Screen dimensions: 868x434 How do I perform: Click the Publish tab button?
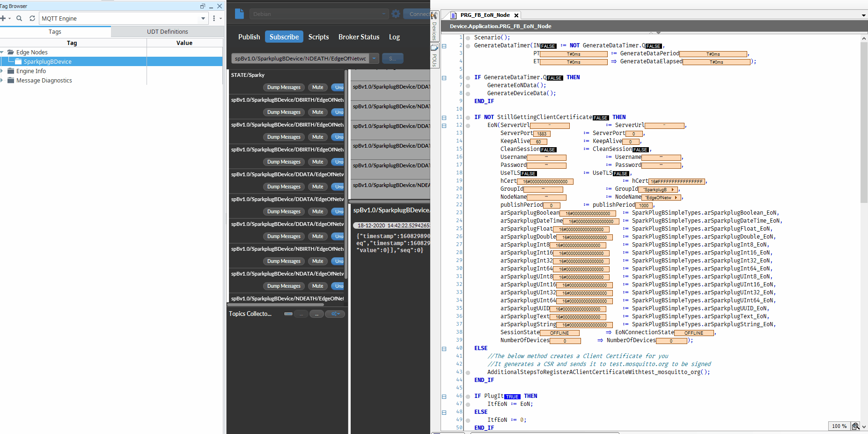pos(249,37)
